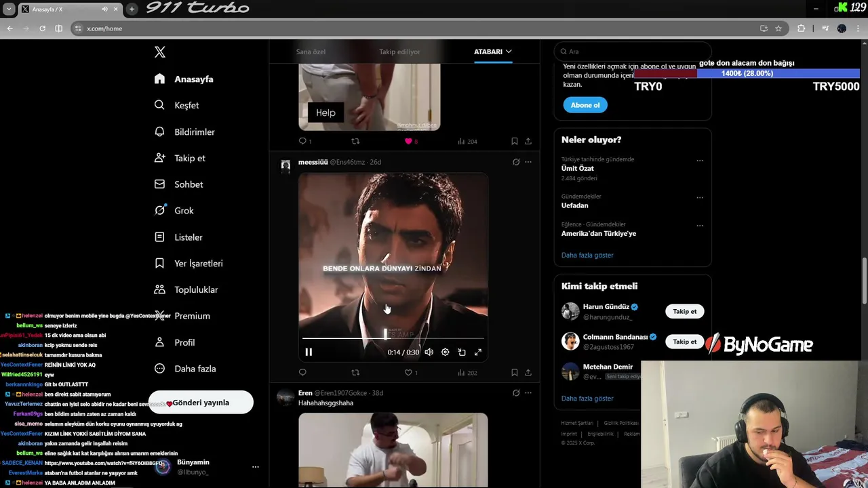868x488 pixels.
Task: Unlike the top post with 8 likes
Action: click(408, 141)
